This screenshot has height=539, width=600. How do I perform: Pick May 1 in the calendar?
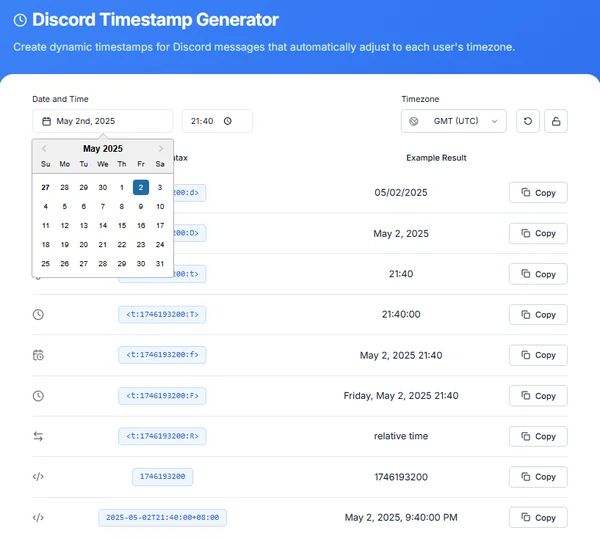click(x=122, y=187)
